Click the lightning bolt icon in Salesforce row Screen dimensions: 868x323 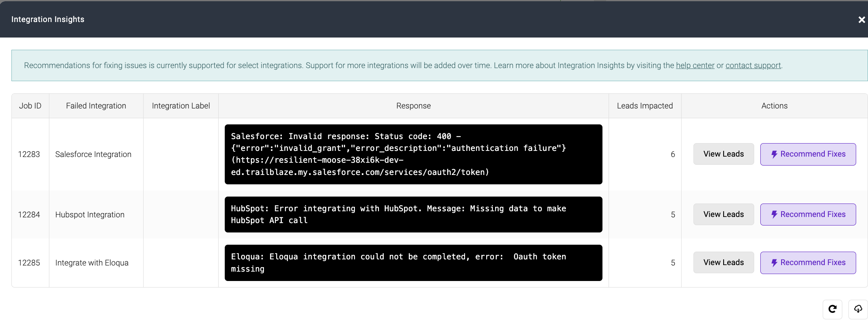click(774, 155)
